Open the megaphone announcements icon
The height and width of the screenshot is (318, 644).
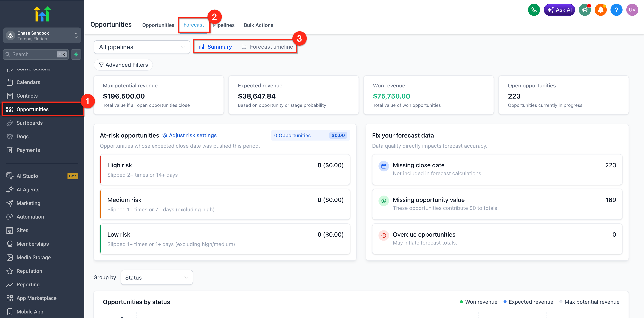point(584,10)
